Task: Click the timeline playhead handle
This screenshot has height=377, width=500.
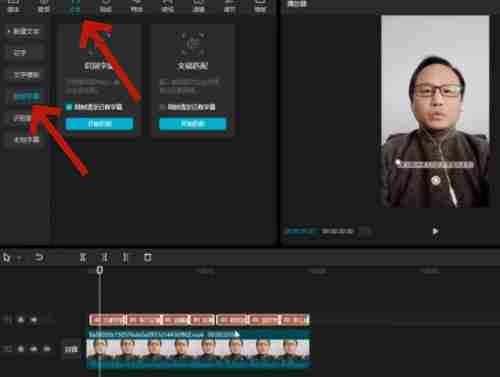Action: tap(100, 270)
